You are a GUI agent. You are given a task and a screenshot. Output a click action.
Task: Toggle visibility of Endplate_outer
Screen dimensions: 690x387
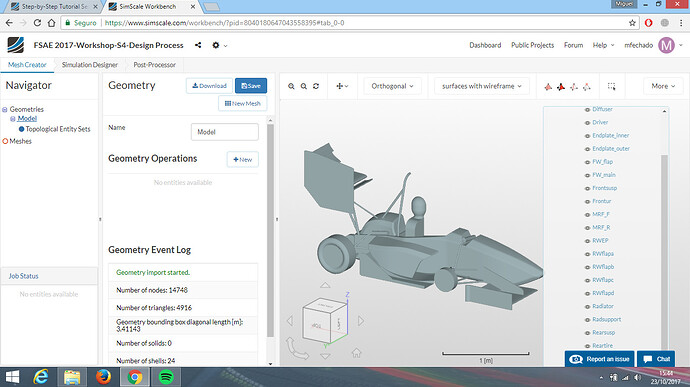click(x=587, y=149)
